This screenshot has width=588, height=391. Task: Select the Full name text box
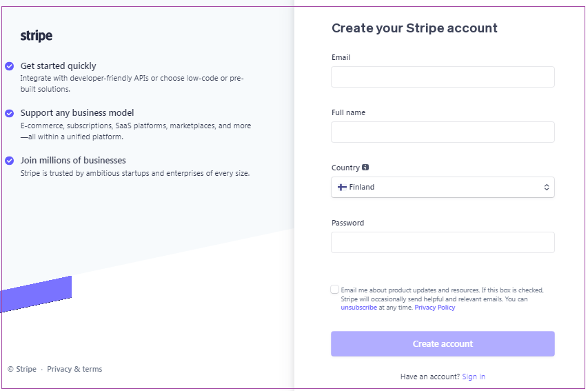(x=443, y=132)
